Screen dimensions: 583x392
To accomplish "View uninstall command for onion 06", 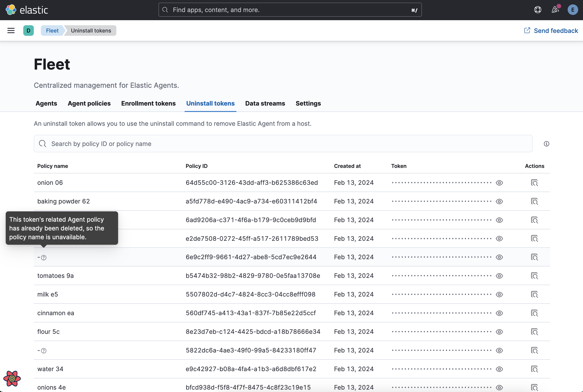I will tap(534, 183).
